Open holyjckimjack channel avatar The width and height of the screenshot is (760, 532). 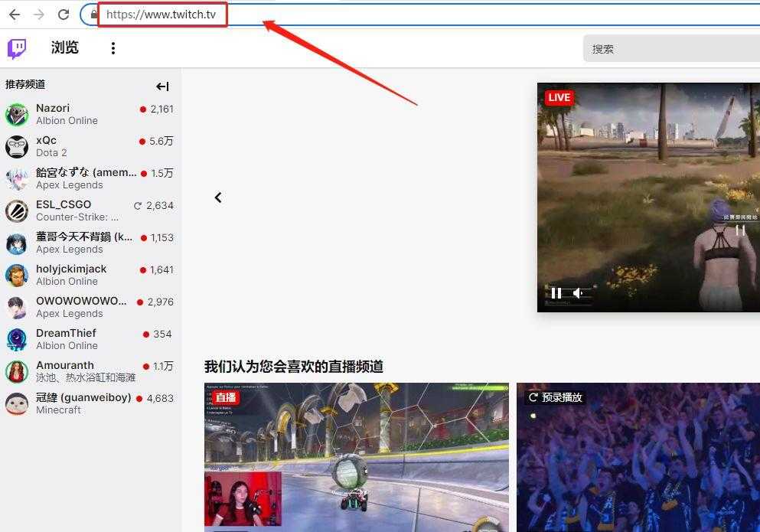(x=17, y=276)
